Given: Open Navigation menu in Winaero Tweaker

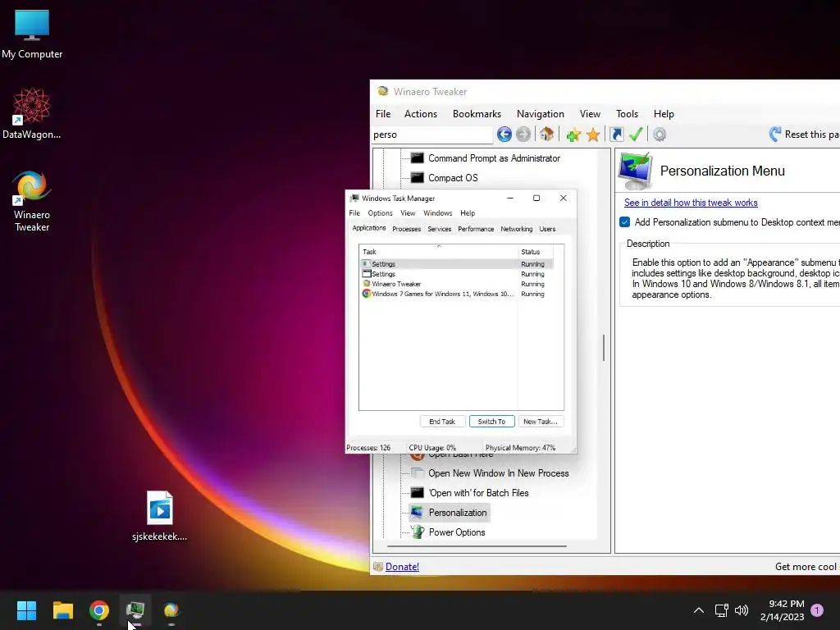Looking at the screenshot, I should tap(540, 113).
